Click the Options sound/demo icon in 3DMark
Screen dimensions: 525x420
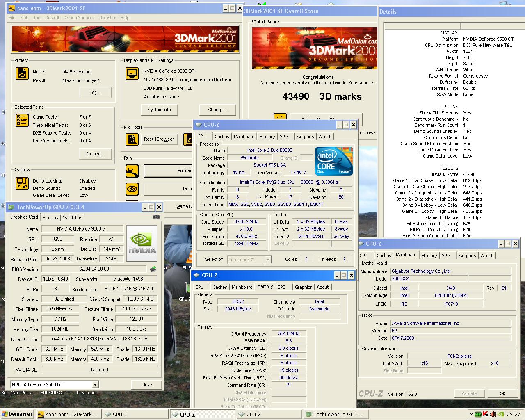[22, 183]
